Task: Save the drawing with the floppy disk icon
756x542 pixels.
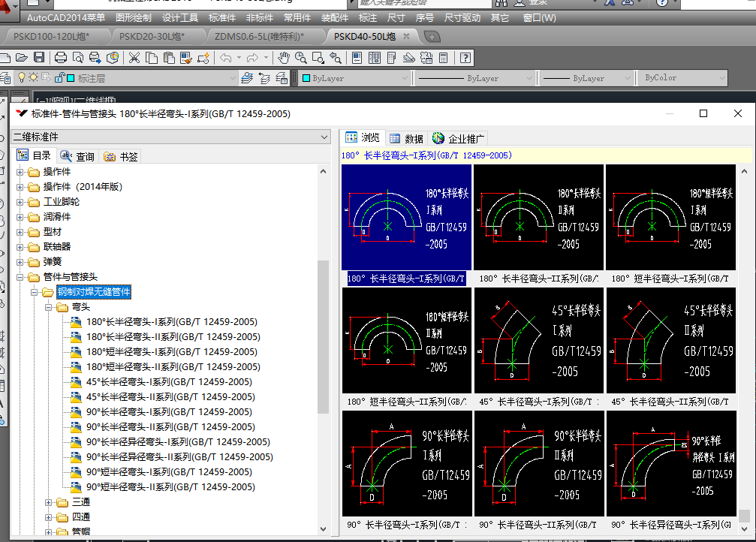Action: pos(39,58)
